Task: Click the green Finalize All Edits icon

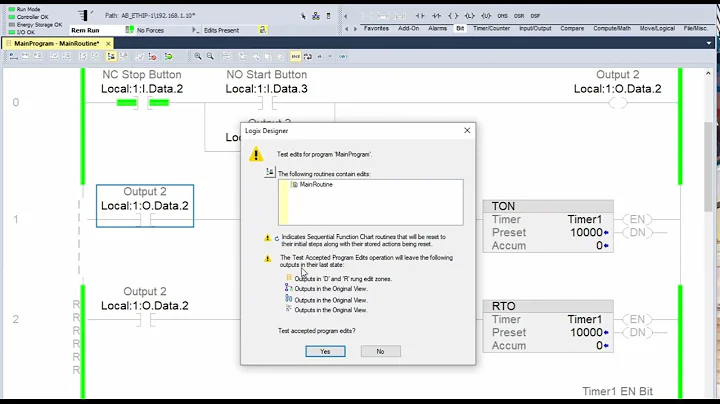Action: (x=169, y=56)
